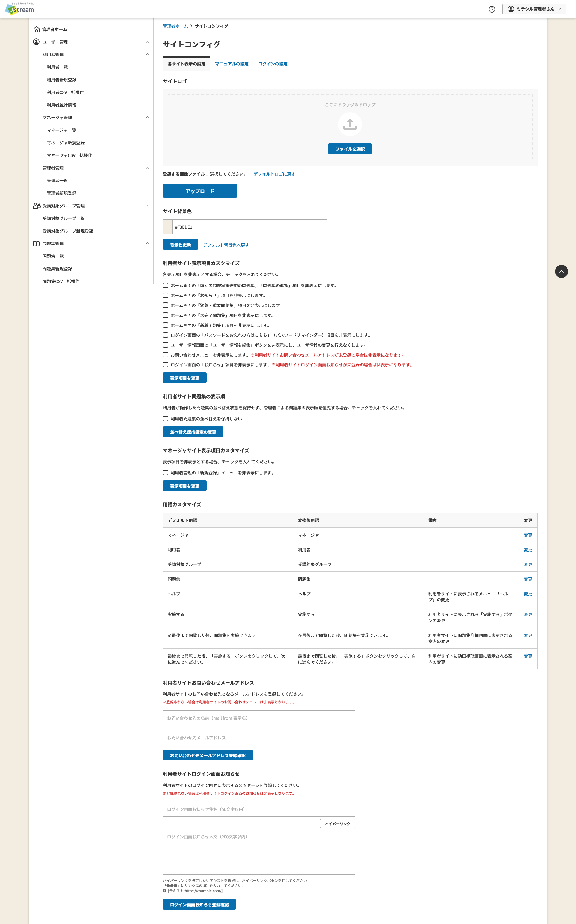Check hide 前回の問題実施途中の問題集 item checkbox

pos(165,285)
